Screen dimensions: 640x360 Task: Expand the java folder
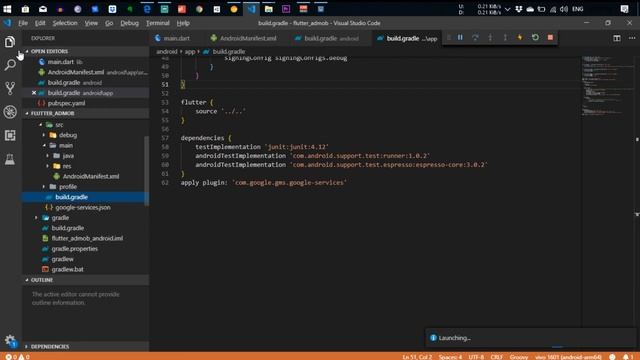[x=48, y=156]
